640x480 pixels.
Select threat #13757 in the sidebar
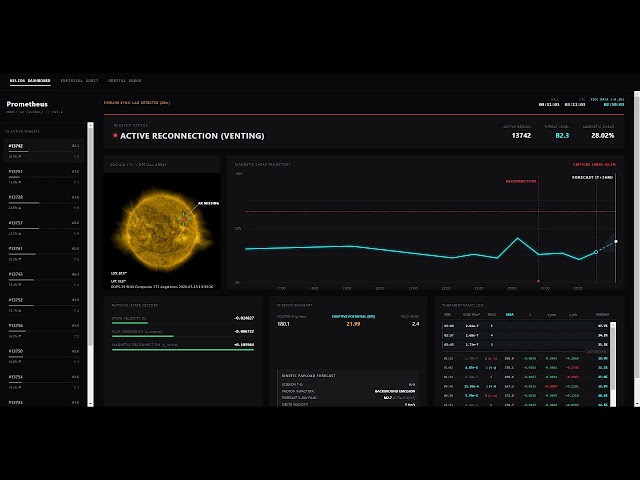44,228
